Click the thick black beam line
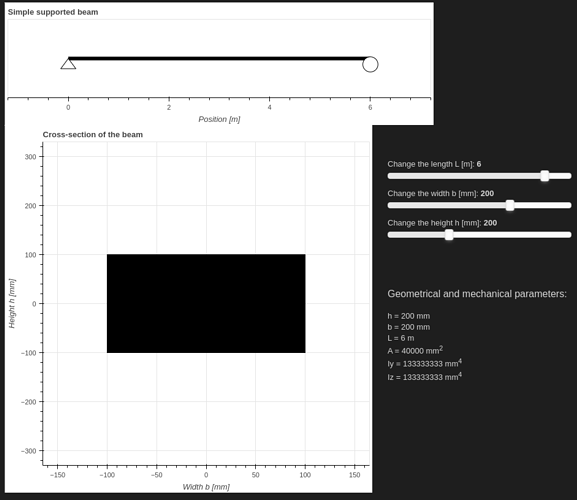577x500 pixels. [x=219, y=58]
